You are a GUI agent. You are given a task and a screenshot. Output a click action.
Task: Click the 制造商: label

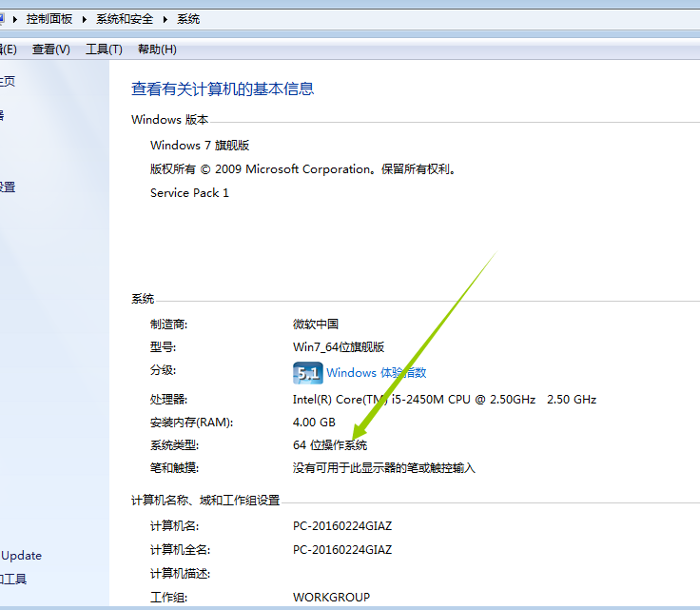tap(168, 325)
